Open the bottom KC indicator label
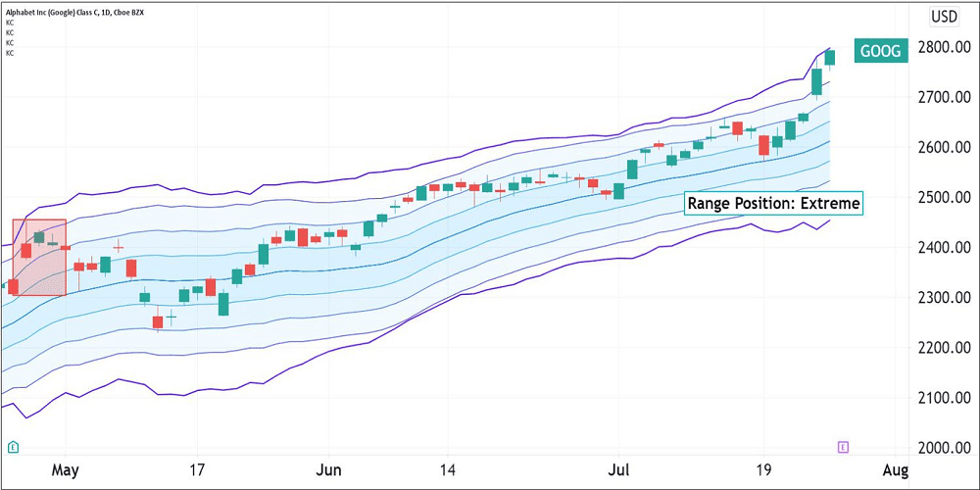Viewport: 980px width, 490px height. [x=10, y=53]
